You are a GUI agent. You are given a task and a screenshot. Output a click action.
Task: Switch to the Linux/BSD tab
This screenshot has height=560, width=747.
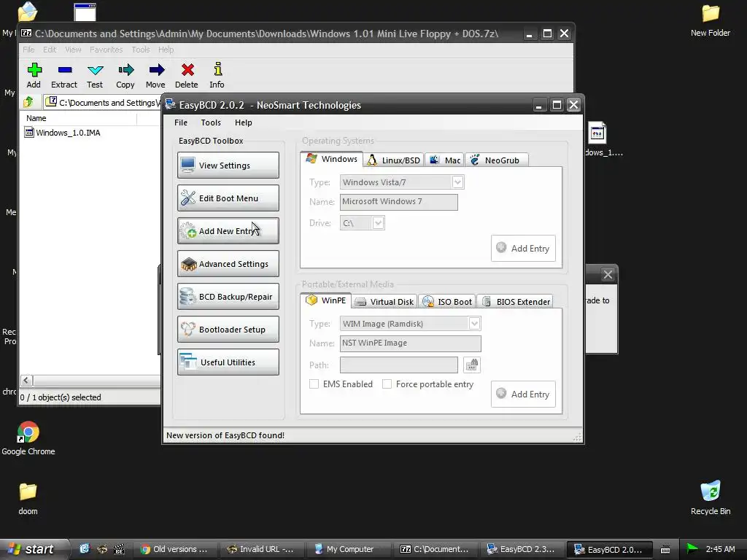[x=393, y=160]
